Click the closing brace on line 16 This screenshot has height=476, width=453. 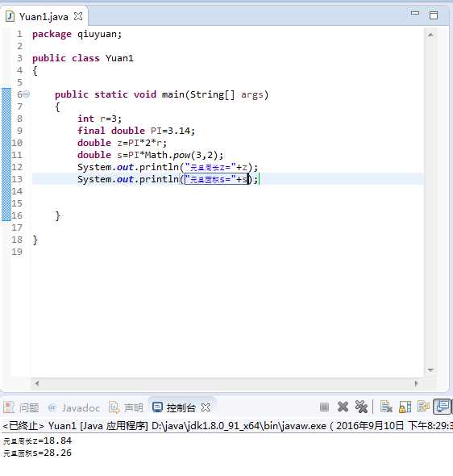(57, 216)
